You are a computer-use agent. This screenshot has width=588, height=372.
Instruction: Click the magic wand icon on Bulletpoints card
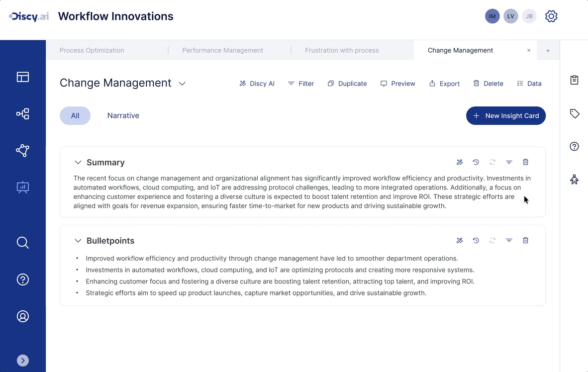[x=460, y=241]
